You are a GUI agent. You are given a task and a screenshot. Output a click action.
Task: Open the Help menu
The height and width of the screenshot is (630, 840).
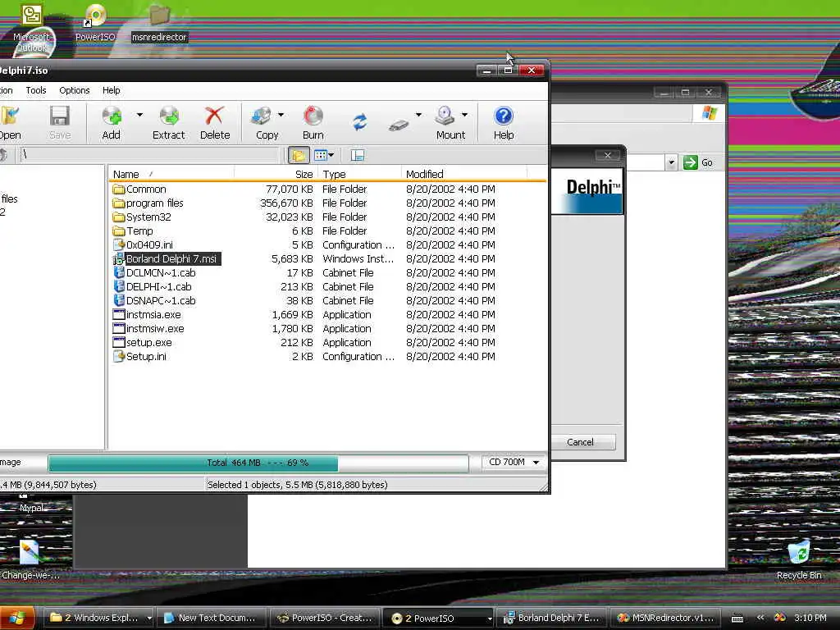tap(112, 90)
